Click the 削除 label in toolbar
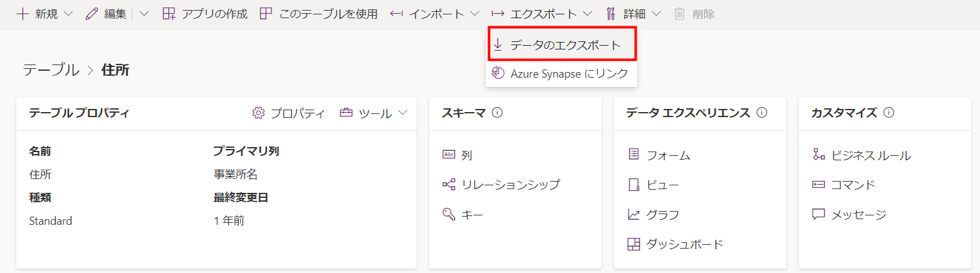980x273 pixels. point(703,14)
